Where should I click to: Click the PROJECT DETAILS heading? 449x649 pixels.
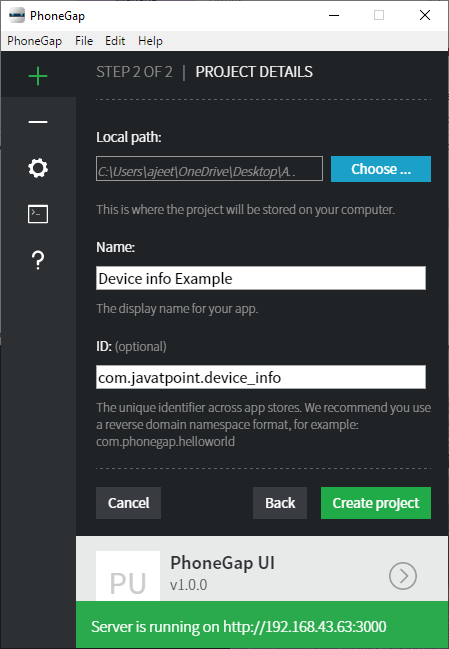[x=254, y=72]
